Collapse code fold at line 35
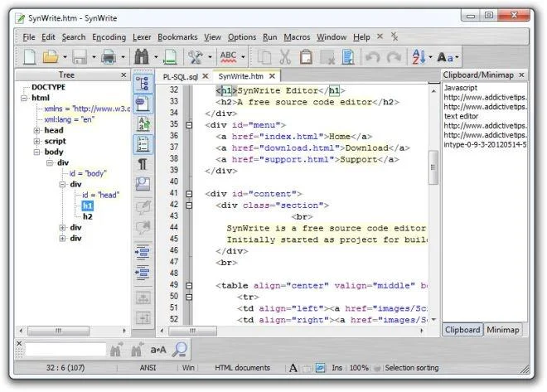Image resolution: width=547 pixels, height=392 pixels. [x=189, y=125]
